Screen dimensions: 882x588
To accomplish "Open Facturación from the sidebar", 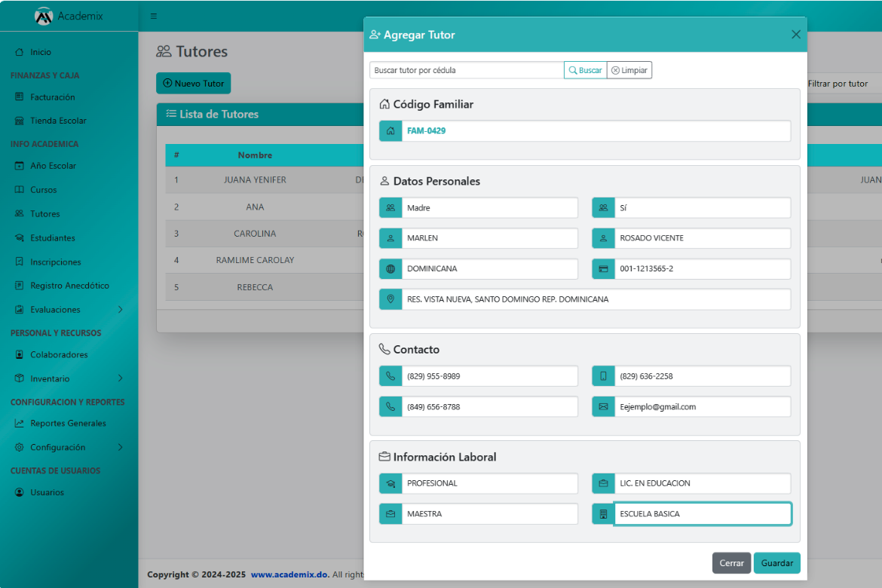I will tap(52, 97).
